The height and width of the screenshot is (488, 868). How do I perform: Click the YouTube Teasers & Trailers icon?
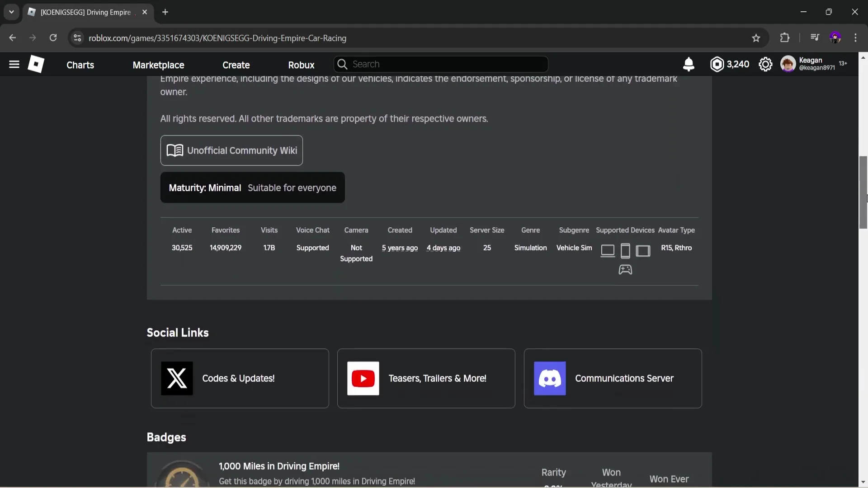(x=363, y=379)
